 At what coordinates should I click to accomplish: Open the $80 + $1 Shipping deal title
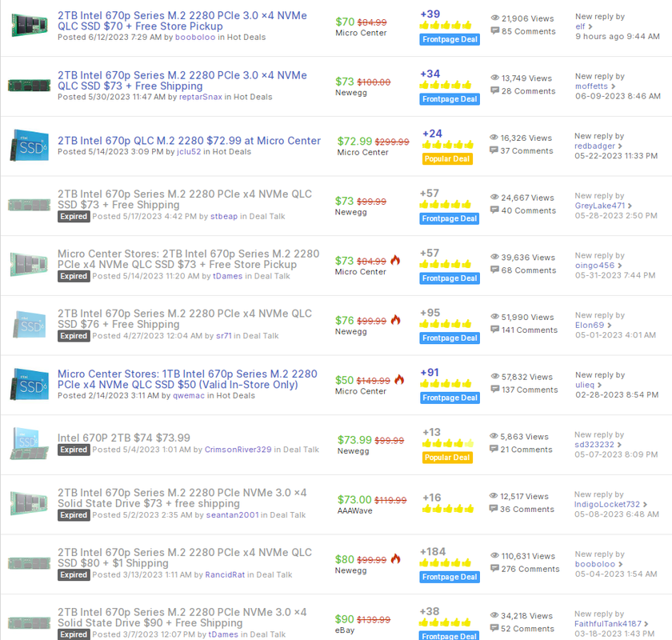point(185,558)
